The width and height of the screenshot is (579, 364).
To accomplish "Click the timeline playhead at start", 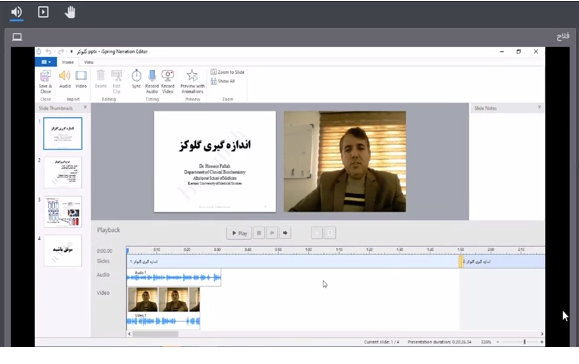I will 127,251.
